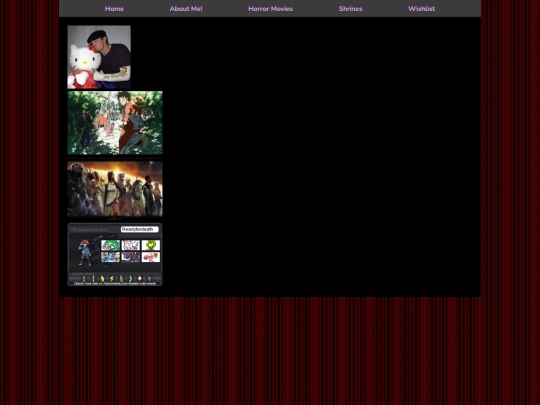Click the lightning bolt badge on trainer card
The height and width of the screenshot is (405, 540).
click(112, 278)
